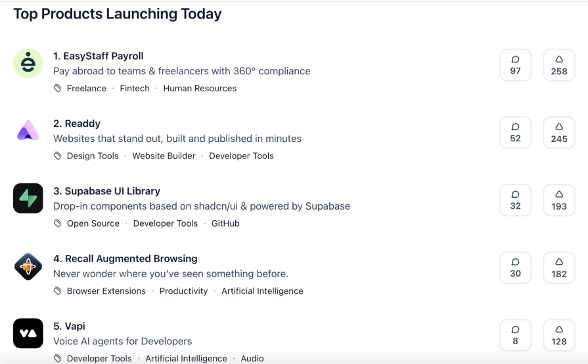Click 'Never wonder where you've seen' tagline
The image size is (588, 364).
click(x=171, y=273)
